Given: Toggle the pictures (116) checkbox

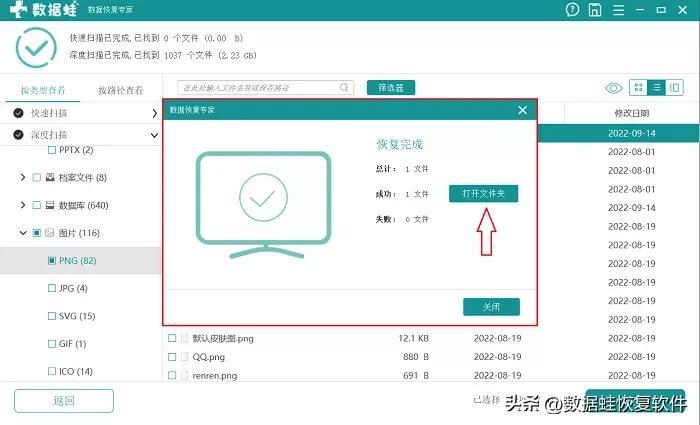Looking at the screenshot, I should click(37, 233).
